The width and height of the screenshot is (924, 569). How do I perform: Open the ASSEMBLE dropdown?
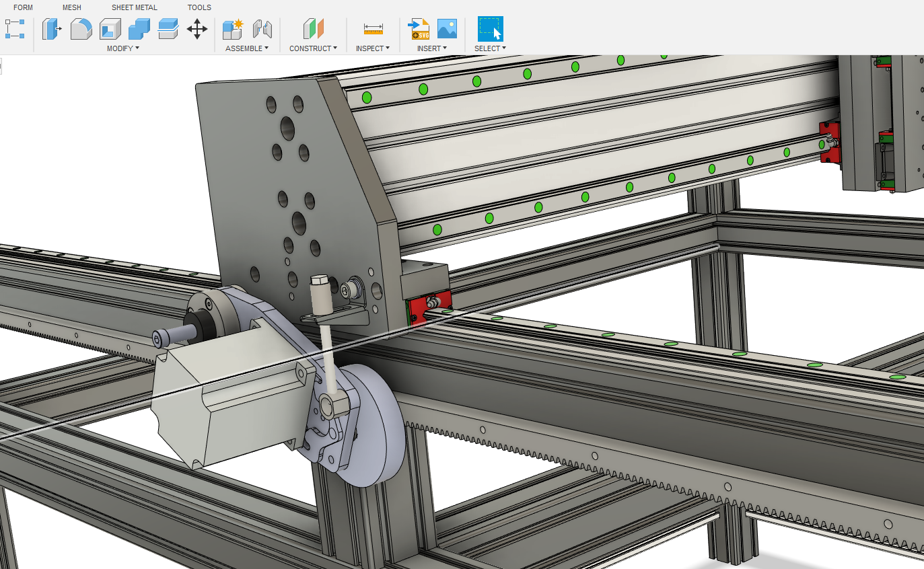(246, 48)
